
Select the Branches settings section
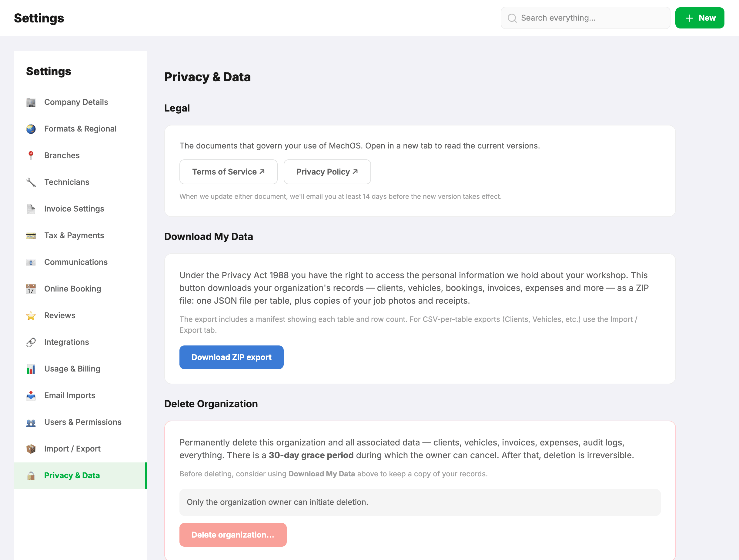click(80, 156)
